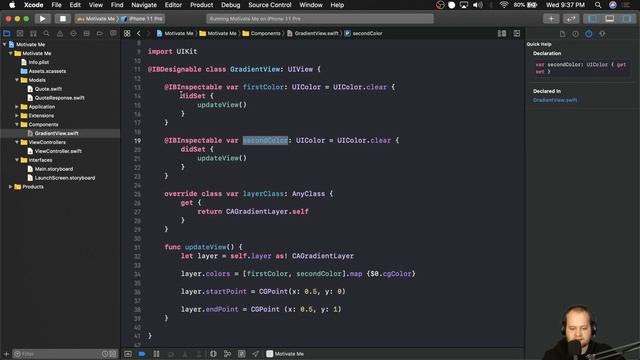This screenshot has height=360, width=640.
Task: Click the GradientView.swift link in Quick Help
Action: [555, 100]
